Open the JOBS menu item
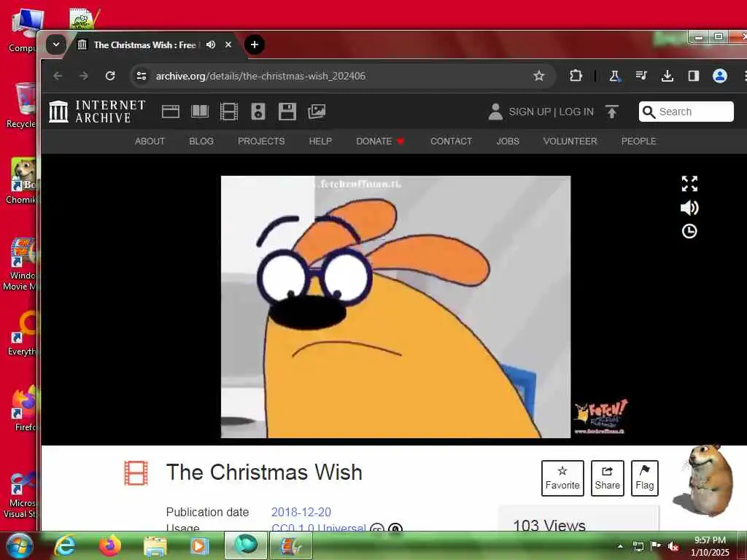This screenshot has width=747, height=560. tap(508, 141)
